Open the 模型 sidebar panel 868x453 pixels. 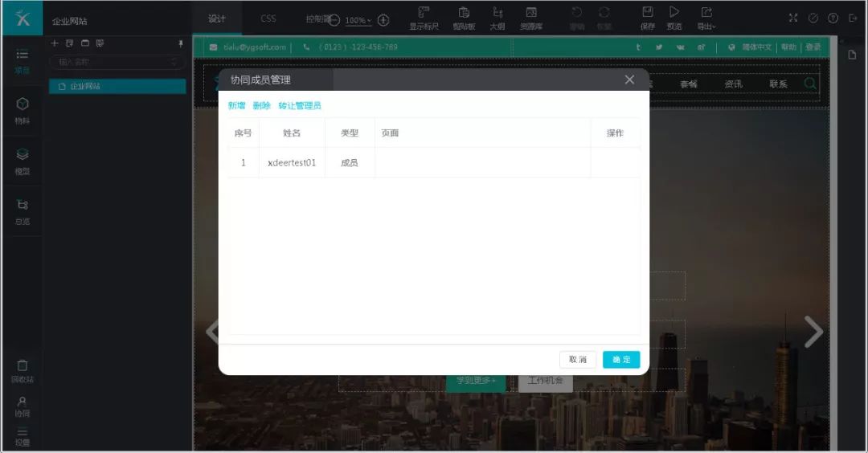(x=23, y=161)
